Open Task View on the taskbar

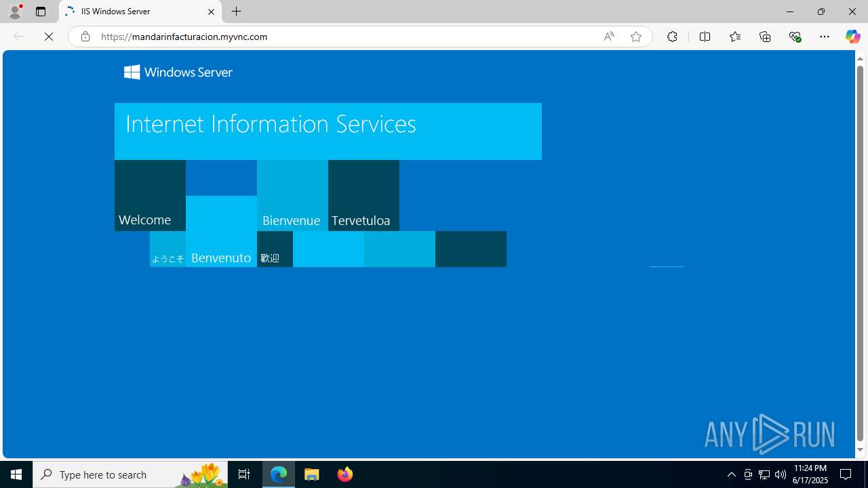[244, 474]
